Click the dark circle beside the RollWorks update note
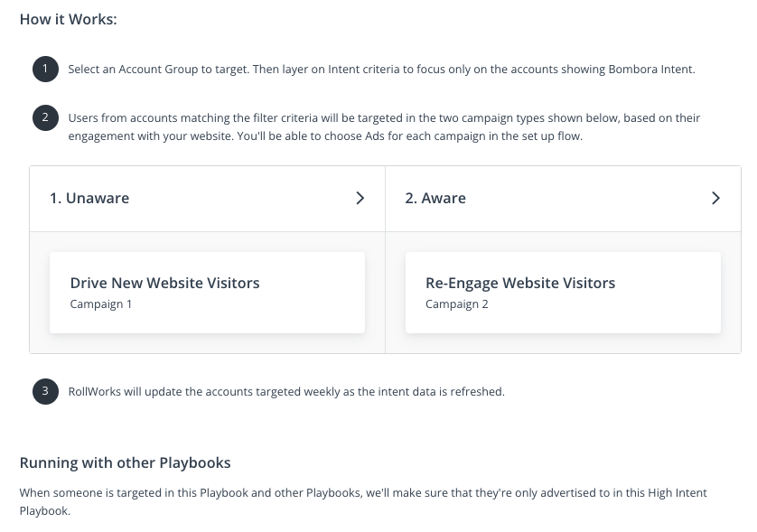This screenshot has width=757, height=532. point(45,391)
